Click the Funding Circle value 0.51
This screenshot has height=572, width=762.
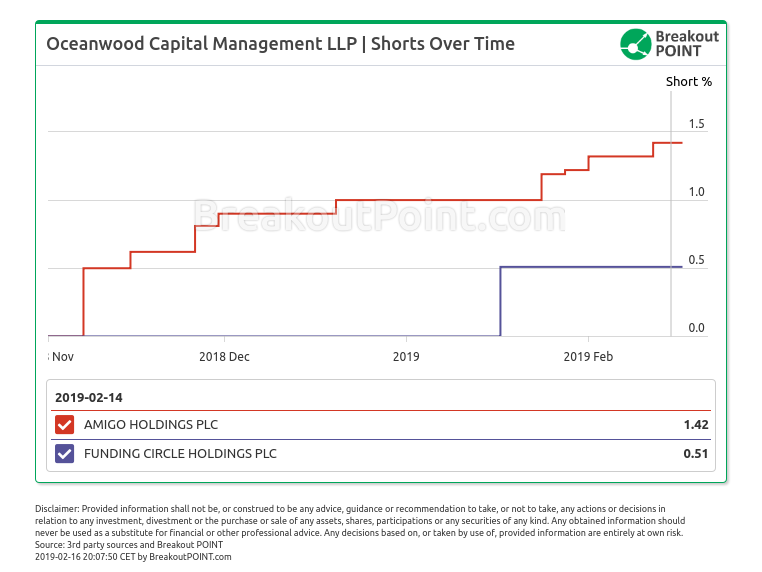tap(696, 453)
